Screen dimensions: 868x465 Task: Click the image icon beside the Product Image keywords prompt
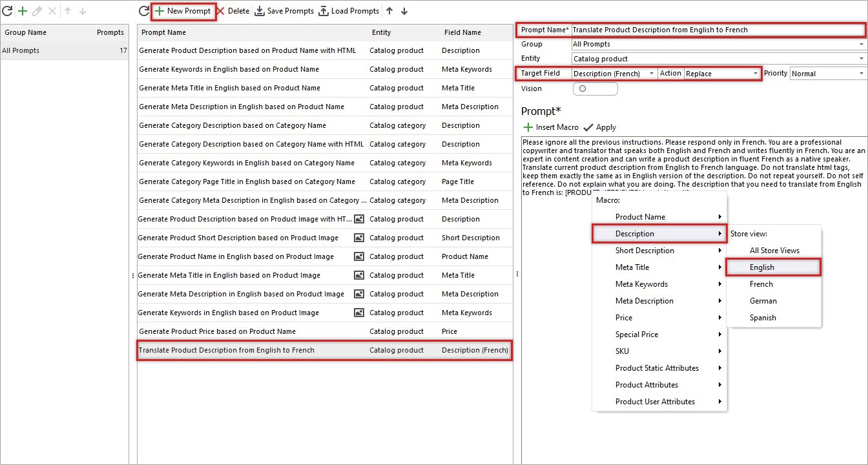(x=358, y=313)
